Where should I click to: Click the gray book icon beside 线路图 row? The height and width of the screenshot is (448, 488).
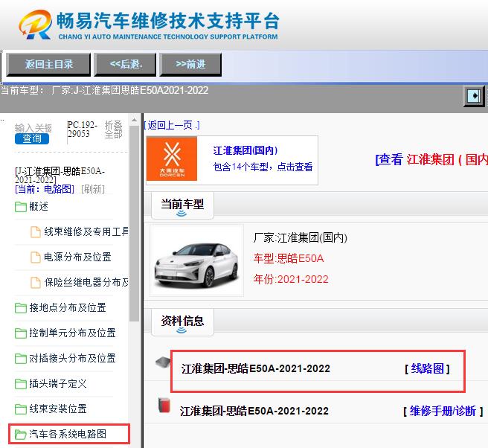pyautogui.click(x=163, y=362)
